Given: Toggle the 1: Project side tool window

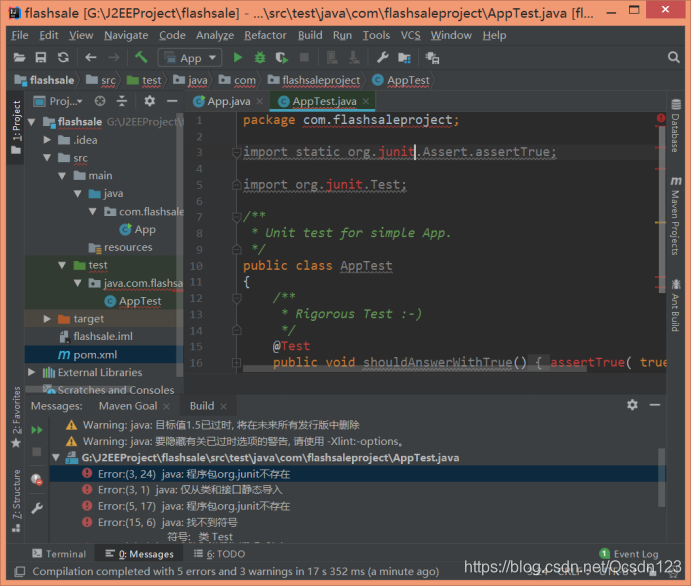Looking at the screenshot, I should click(x=16, y=128).
